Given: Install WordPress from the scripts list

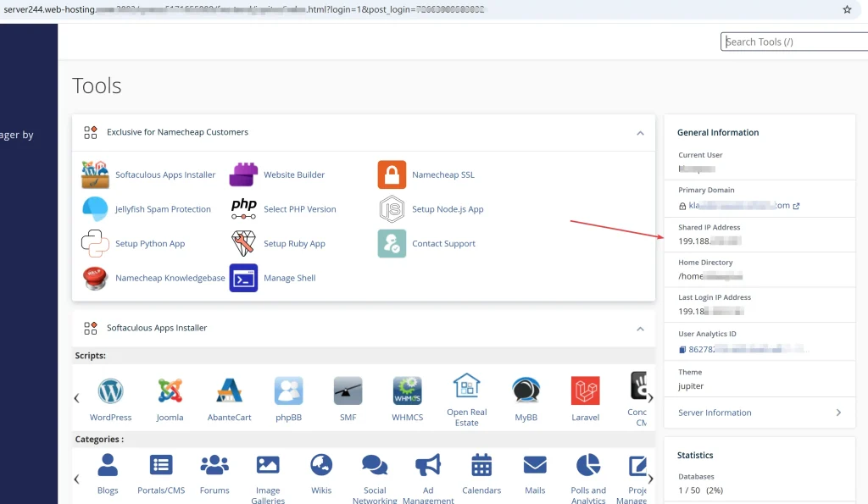Looking at the screenshot, I should coord(111,391).
